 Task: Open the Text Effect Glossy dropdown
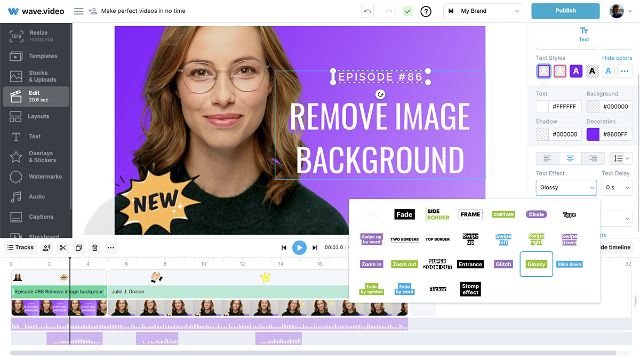[x=566, y=187]
